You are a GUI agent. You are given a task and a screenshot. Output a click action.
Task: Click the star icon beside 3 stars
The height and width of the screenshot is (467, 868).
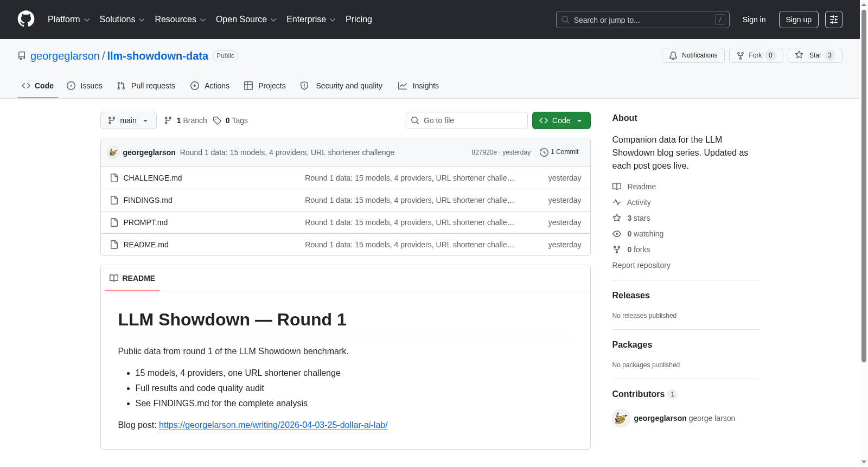coord(617,218)
